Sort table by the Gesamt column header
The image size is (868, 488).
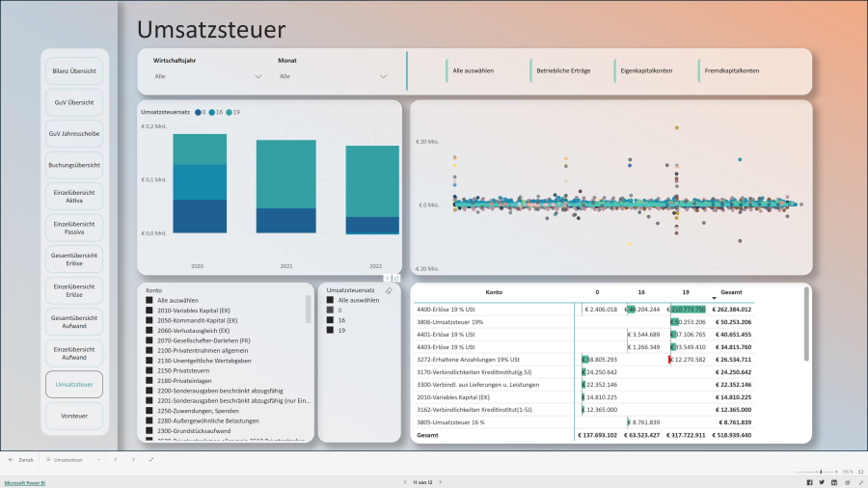[732, 291]
